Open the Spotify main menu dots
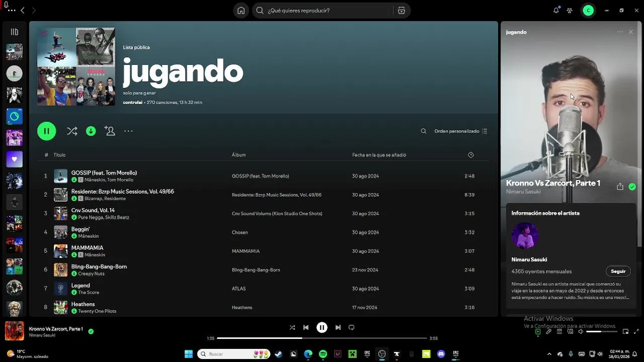The height and width of the screenshot is (362, 644). click(x=12, y=11)
